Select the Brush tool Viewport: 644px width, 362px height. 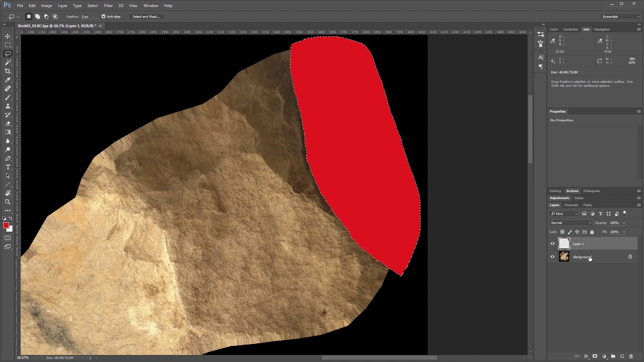8,97
